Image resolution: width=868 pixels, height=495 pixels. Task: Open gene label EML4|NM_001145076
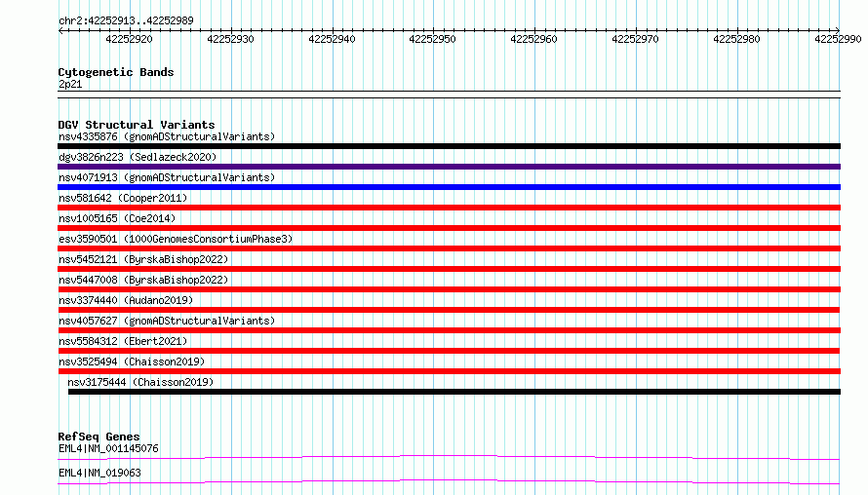click(x=108, y=448)
